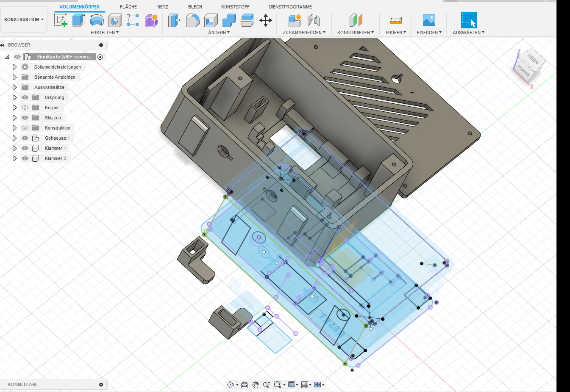Open the Measure ruler tool
Image resolution: width=570 pixels, height=392 pixels.
[395, 20]
